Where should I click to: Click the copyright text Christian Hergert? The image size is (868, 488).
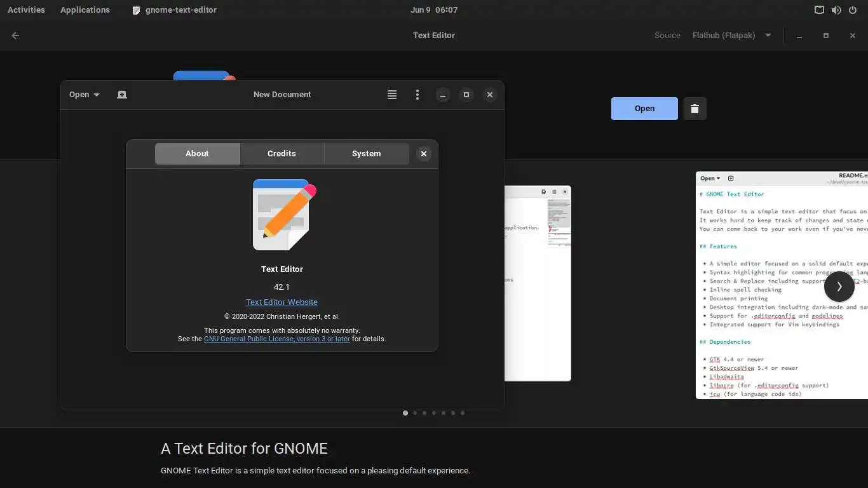click(281, 316)
